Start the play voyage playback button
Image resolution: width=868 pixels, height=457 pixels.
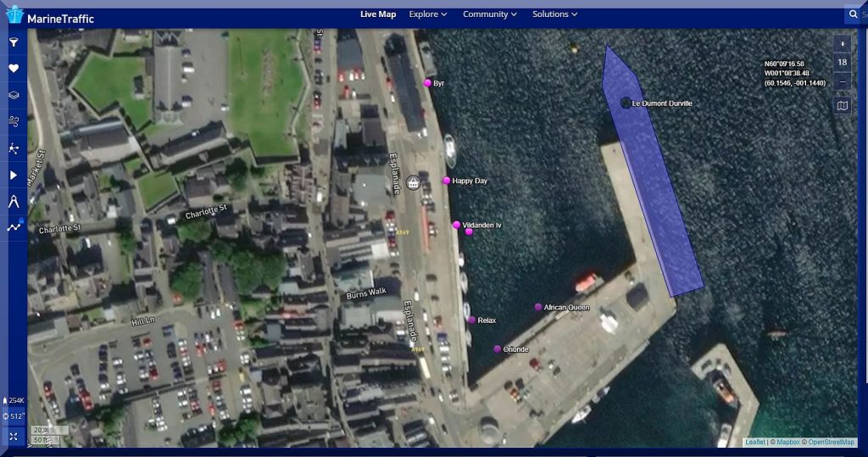[x=14, y=175]
